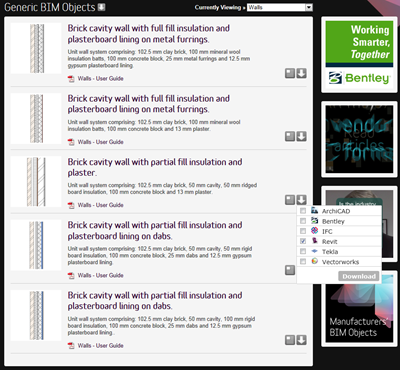Click description mentioning 25 mm metal furrings and 12.5 mm
Screen dimensions: 400x370
(159, 59)
